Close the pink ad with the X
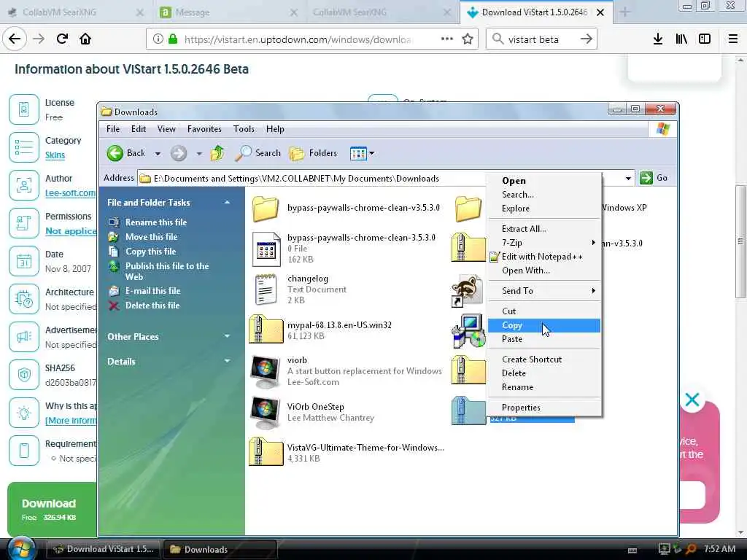 coord(692,400)
